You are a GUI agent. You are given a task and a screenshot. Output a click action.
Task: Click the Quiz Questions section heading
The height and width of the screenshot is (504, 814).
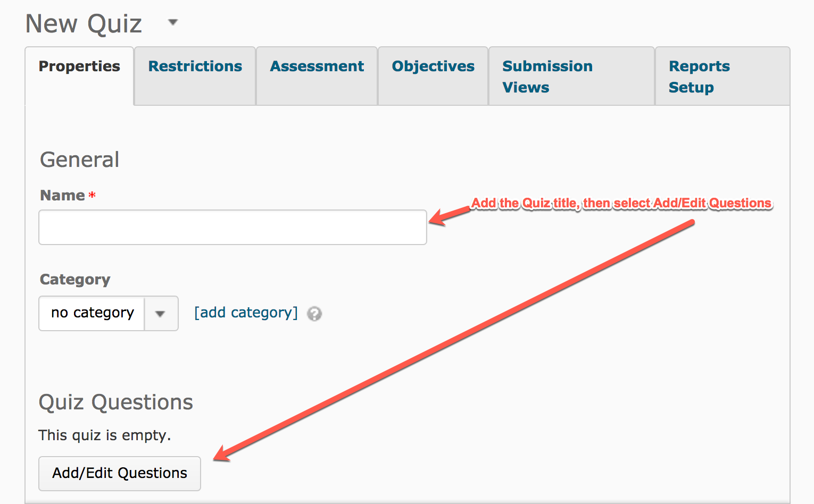[116, 402]
